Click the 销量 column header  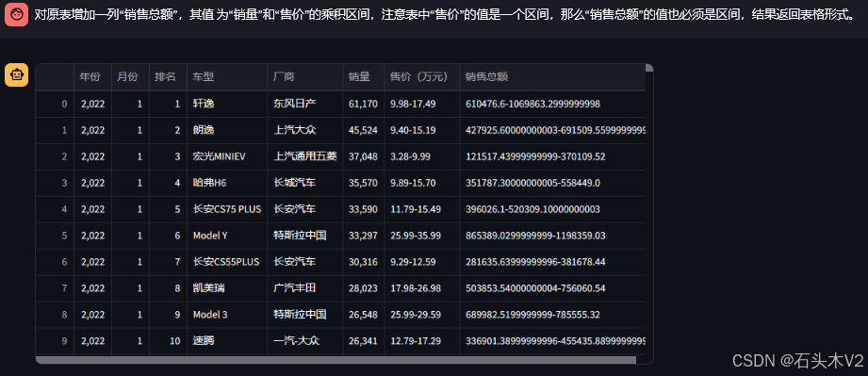pos(363,77)
